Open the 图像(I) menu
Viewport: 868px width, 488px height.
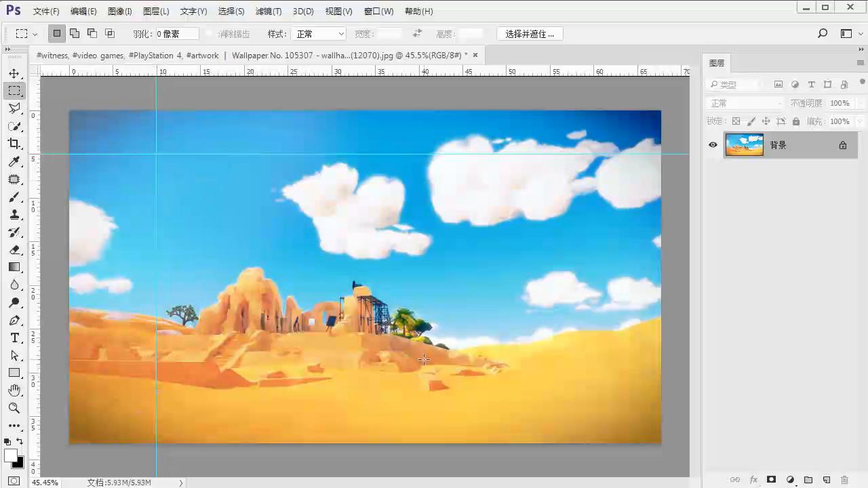click(119, 12)
